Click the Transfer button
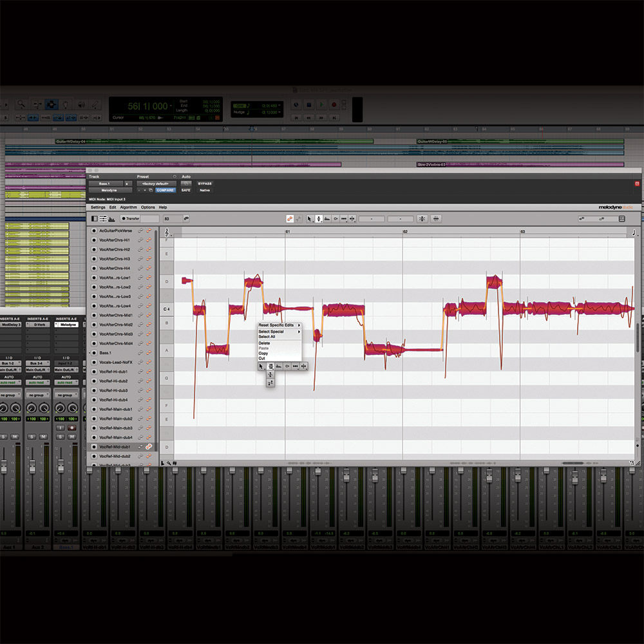Viewport: 644px width, 644px height. point(131,218)
